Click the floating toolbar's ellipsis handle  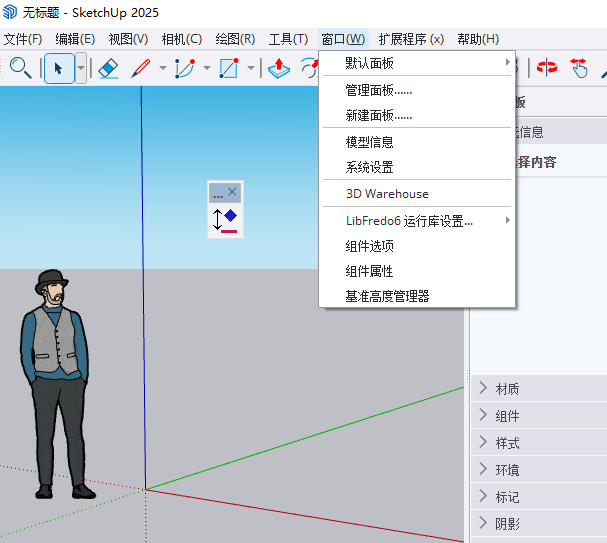pyautogui.click(x=218, y=195)
